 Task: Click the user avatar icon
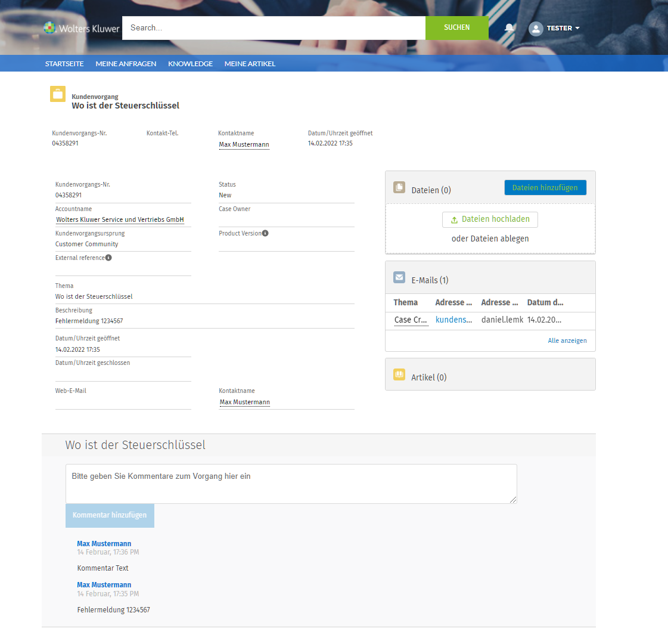click(x=536, y=29)
